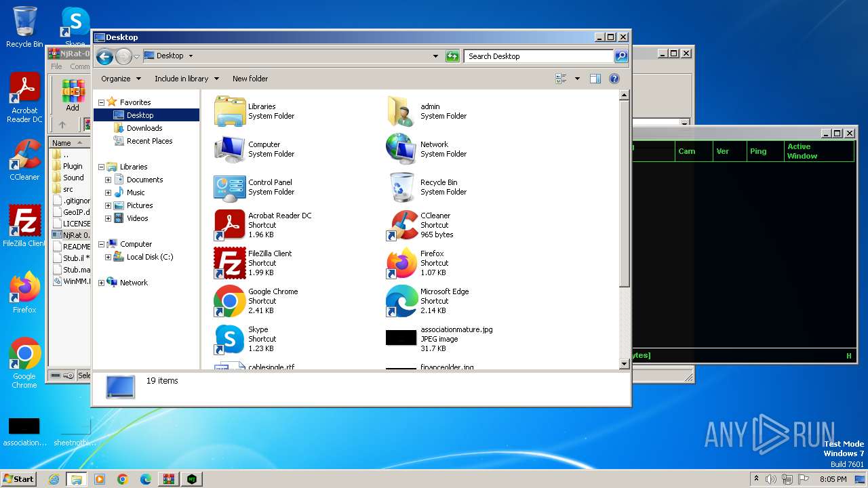Select Acrobat Reader DC shortcut in Explorer
Viewport: 868px width, 488px height.
229,225
